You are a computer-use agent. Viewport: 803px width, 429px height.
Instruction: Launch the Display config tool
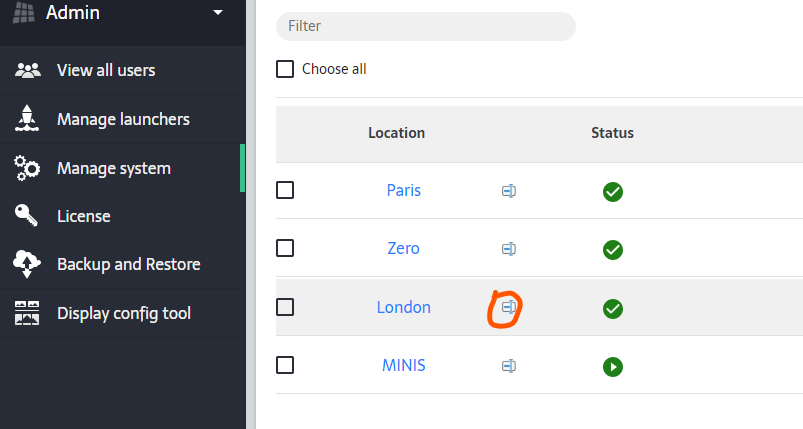coord(123,313)
